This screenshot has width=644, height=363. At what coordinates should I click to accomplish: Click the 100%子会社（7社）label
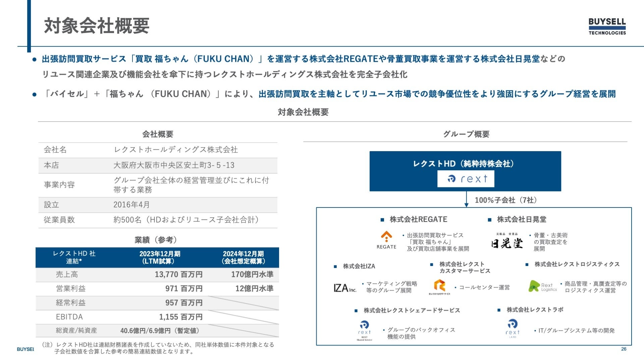(x=506, y=200)
